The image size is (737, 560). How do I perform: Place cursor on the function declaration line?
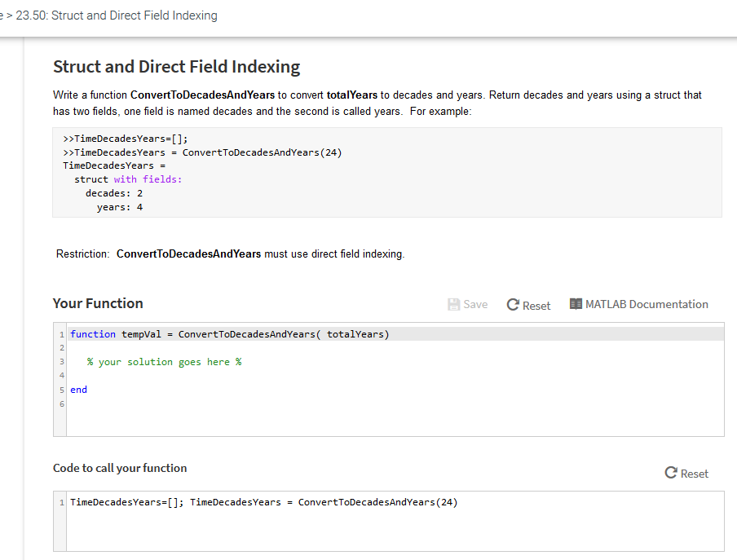229,334
